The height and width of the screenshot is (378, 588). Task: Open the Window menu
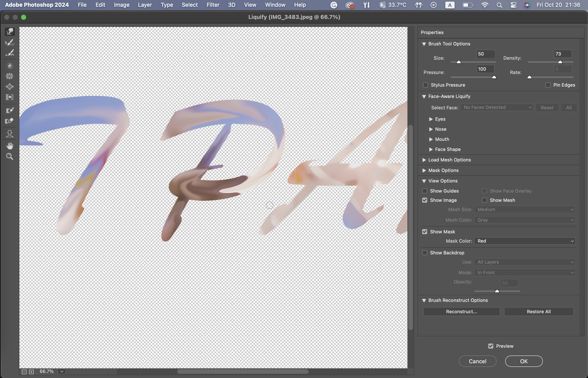pos(275,5)
